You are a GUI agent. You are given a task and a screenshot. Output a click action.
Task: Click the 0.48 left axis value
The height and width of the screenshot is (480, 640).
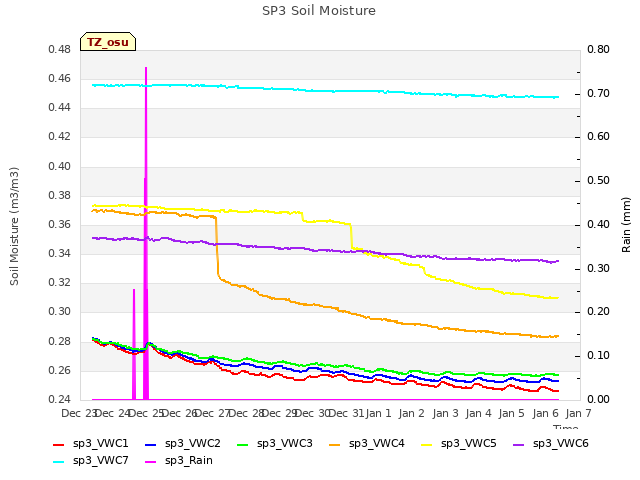pos(60,50)
